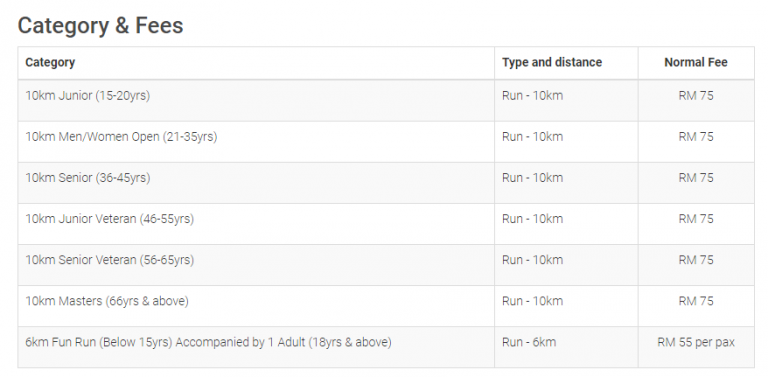Select 10km Senior Veteran (56-65yrs) entry
Screen dimensions: 768x377
(x=110, y=260)
